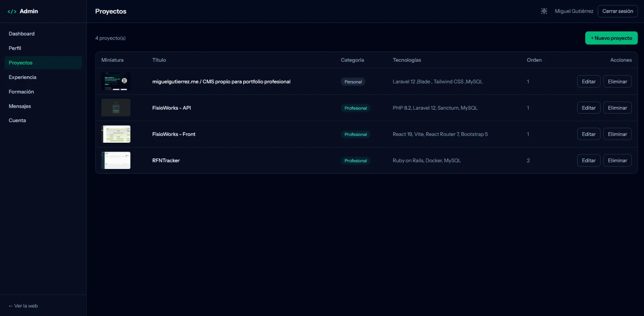Image resolution: width=644 pixels, height=316 pixels.
Task: Click the '4 proyecto(s)' counter text
Action: click(110, 38)
